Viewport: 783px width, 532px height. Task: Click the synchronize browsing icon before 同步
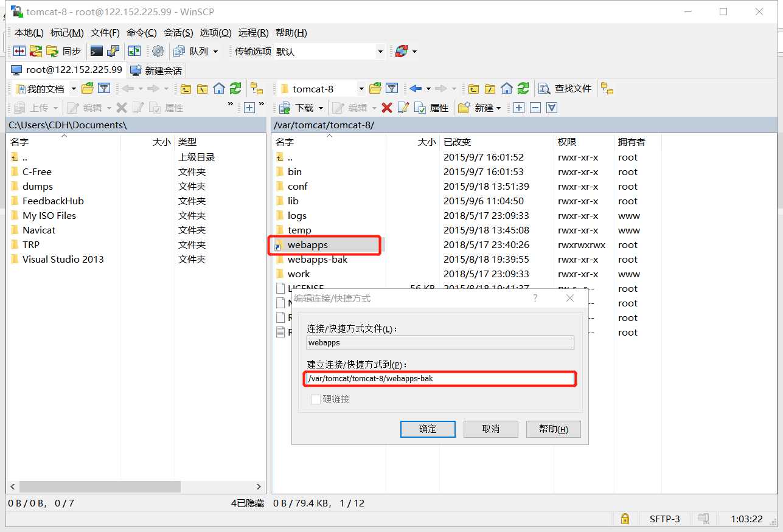(36, 51)
